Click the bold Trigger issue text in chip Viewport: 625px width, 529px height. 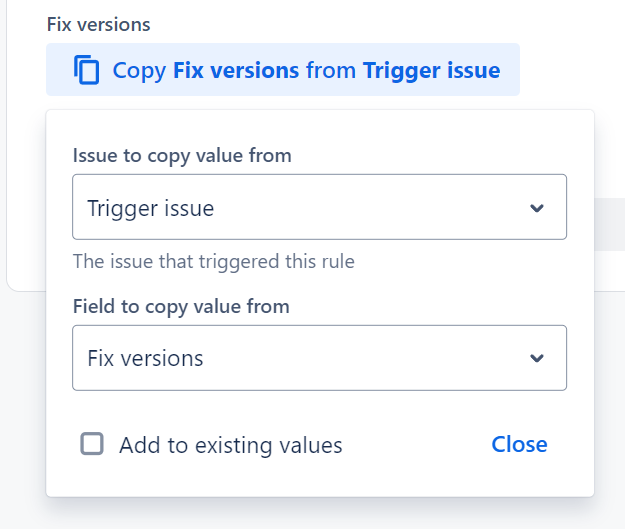click(431, 71)
